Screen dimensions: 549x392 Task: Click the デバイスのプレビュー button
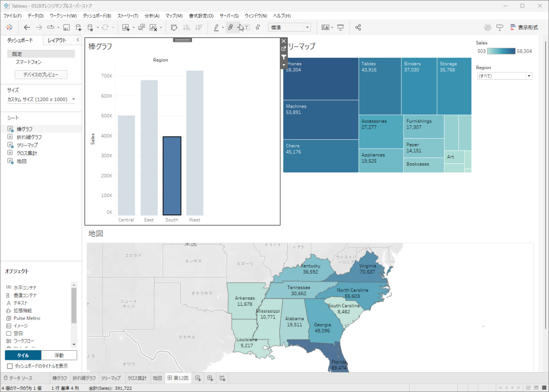click(41, 74)
